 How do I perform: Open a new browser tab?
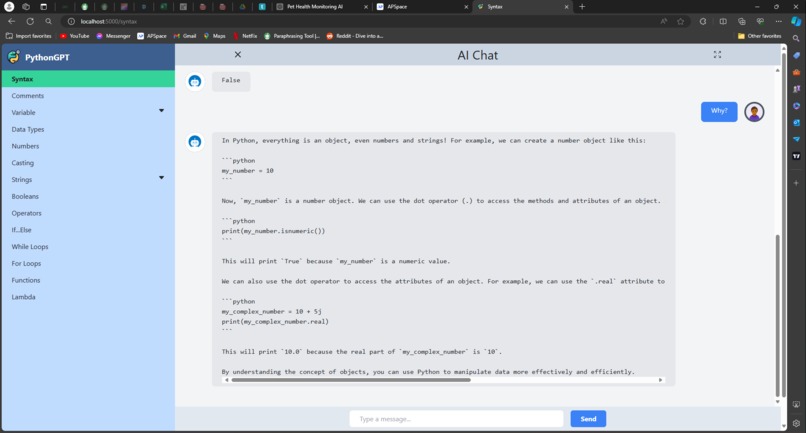582,7
